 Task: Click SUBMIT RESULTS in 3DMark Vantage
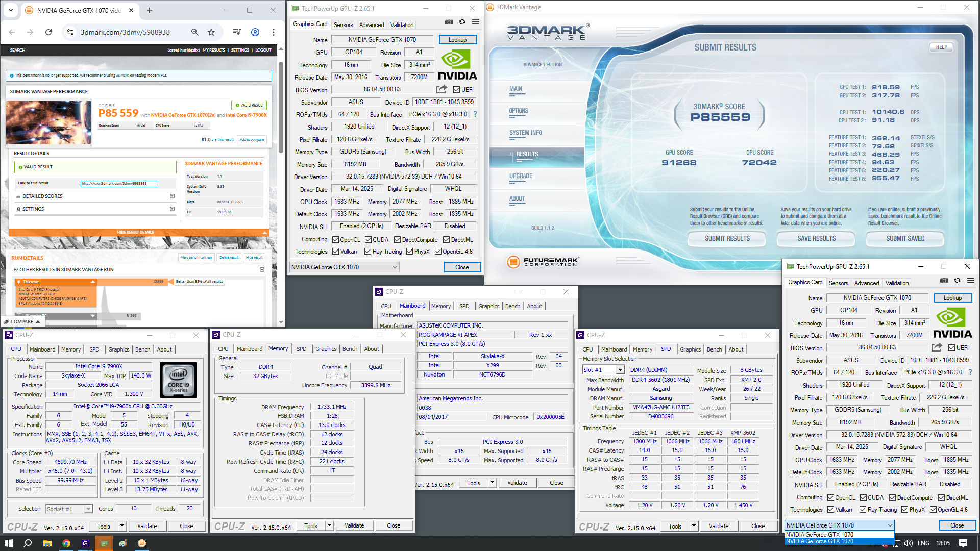coord(727,239)
